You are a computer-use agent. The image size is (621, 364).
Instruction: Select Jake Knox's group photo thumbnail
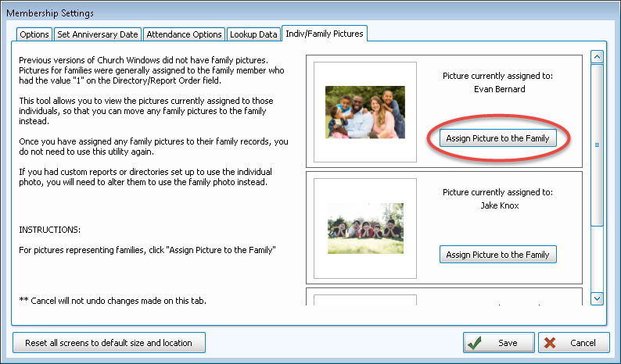365,228
